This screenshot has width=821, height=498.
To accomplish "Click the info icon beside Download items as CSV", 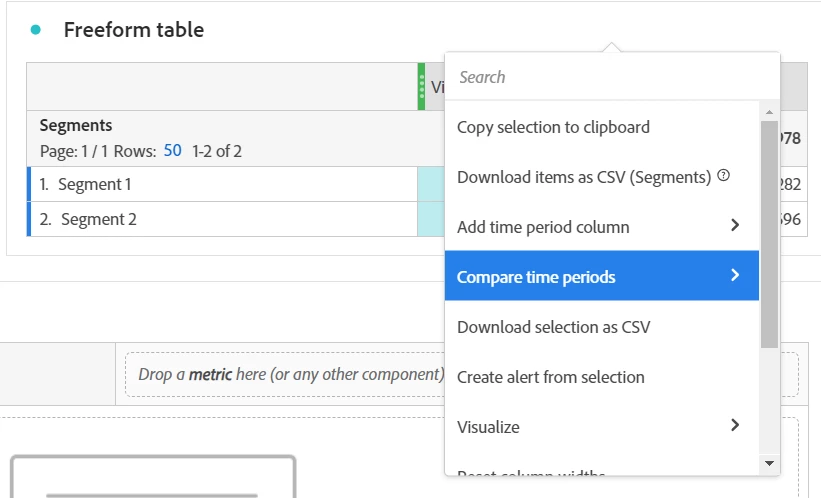I will click(x=723, y=176).
